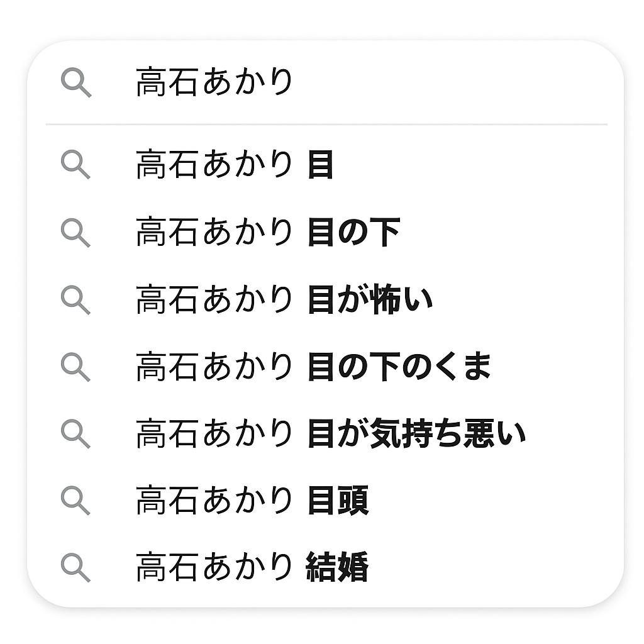Select the last suggestion '高石あかり 結婚'
644x644 pixels.
(x=252, y=568)
